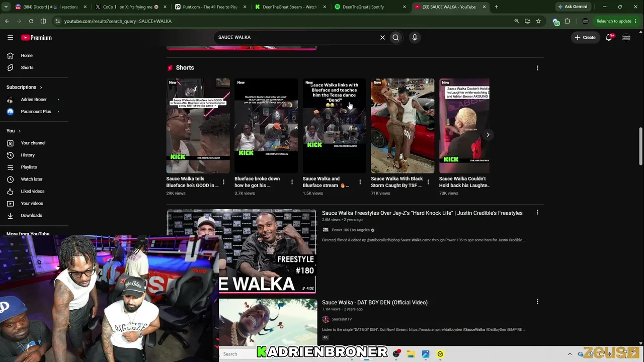The height and width of the screenshot is (362, 644).
Task: Open the Power 106 Los Angeles channel avatar
Action: pyautogui.click(x=326, y=230)
